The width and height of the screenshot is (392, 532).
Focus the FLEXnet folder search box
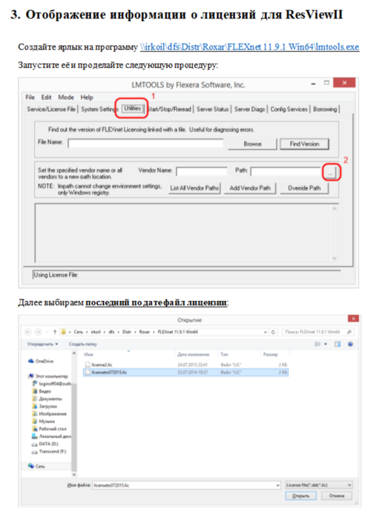pyautogui.click(x=318, y=332)
